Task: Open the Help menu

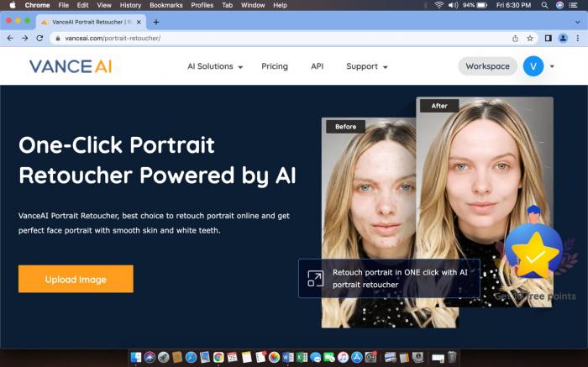Action: pyautogui.click(x=280, y=5)
